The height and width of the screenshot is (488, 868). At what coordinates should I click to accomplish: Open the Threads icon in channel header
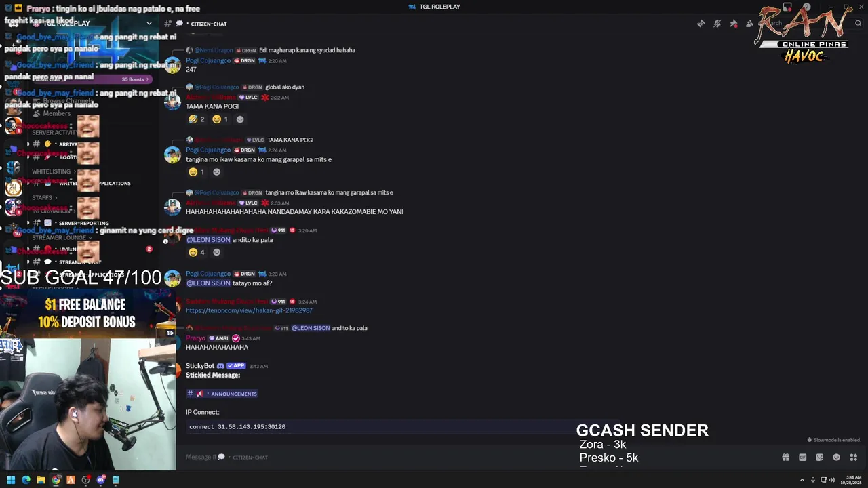pyautogui.click(x=701, y=24)
